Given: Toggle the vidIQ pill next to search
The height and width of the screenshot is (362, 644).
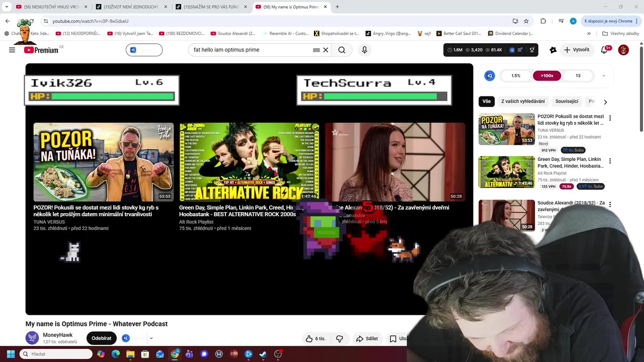Looking at the screenshot, I should point(144,50).
